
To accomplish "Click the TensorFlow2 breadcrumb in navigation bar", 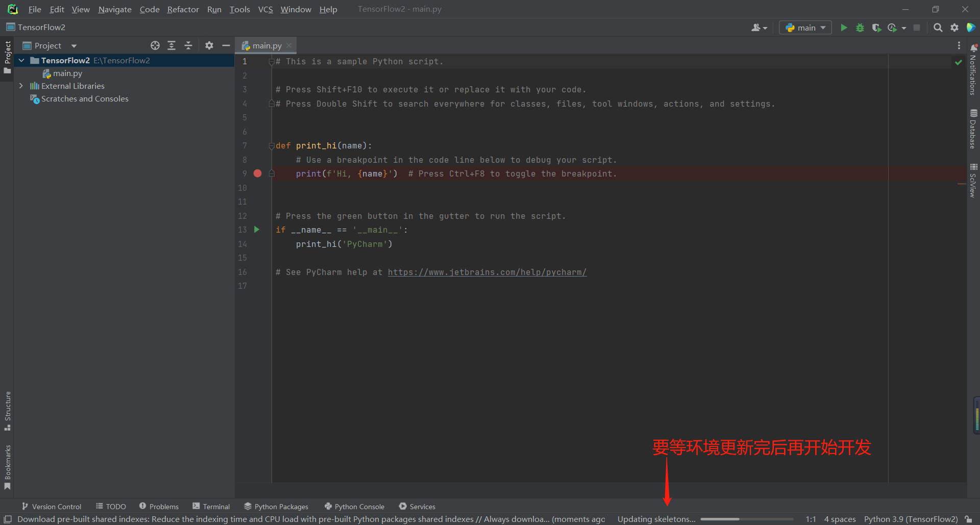I will coord(36,27).
